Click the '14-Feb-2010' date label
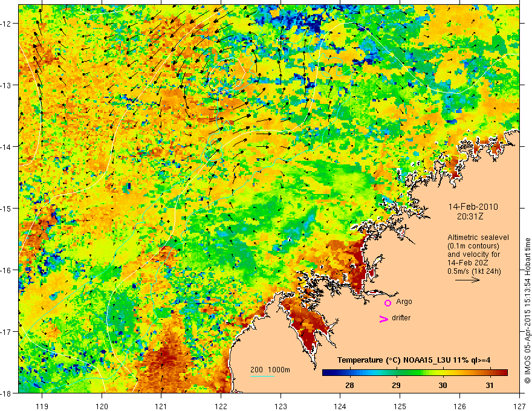The image size is (532, 411). pyautogui.click(x=473, y=207)
